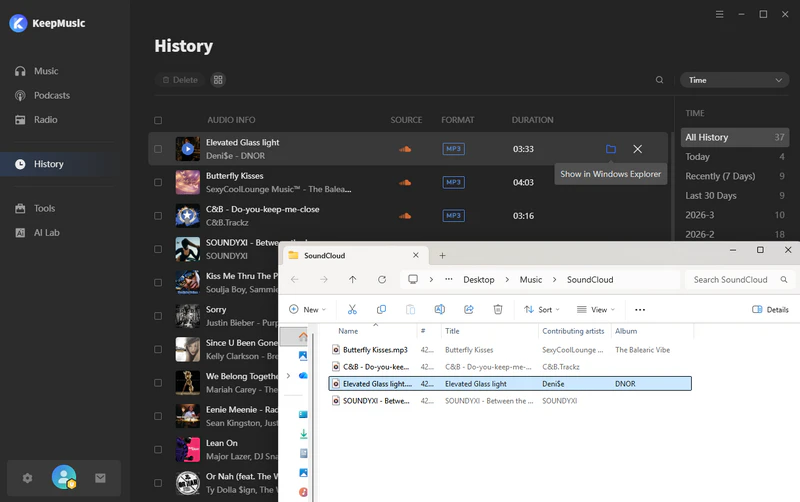Image resolution: width=800 pixels, height=502 pixels.
Task: Open AI Lab in the sidebar
Action: coord(37,233)
